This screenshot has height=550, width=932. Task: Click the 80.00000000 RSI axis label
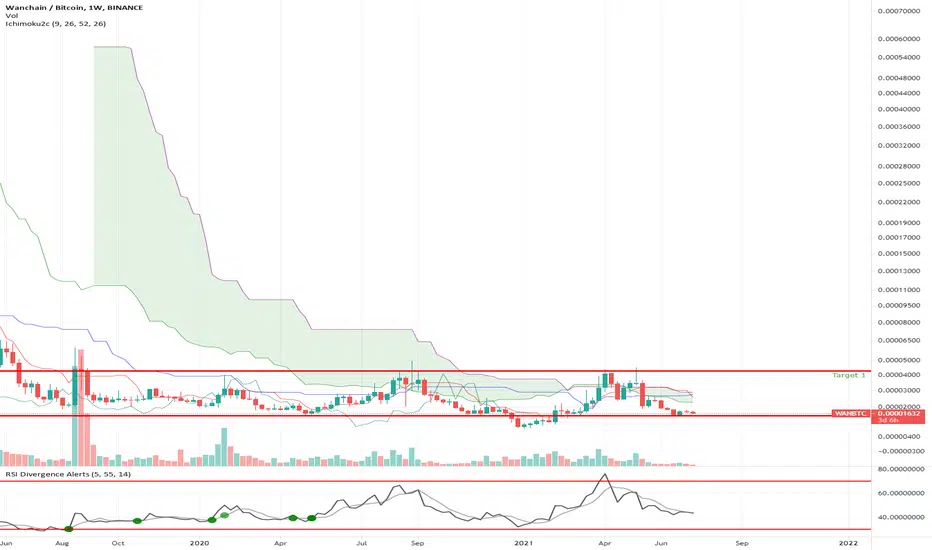pos(900,469)
